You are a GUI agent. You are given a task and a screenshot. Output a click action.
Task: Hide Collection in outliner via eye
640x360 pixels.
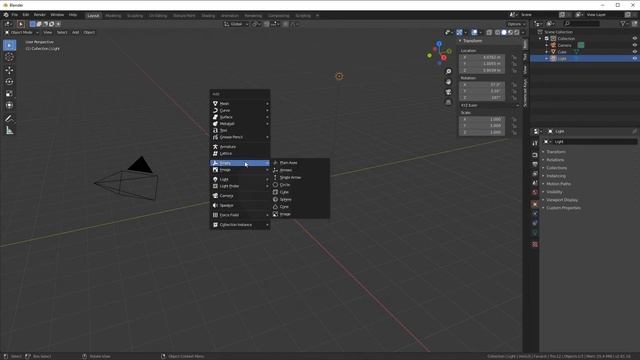[x=634, y=39]
